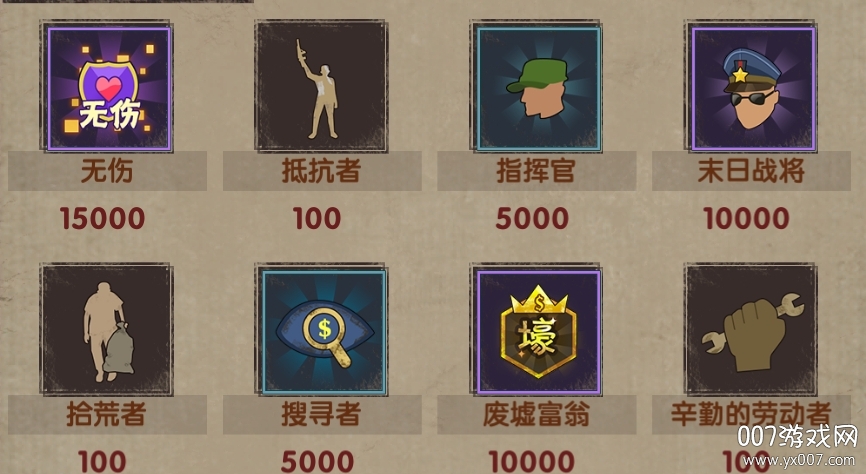Screen dimensions: 866x474
Task: Select the 辛勤的劳动者 fist and wrench icon
Action: (x=752, y=330)
